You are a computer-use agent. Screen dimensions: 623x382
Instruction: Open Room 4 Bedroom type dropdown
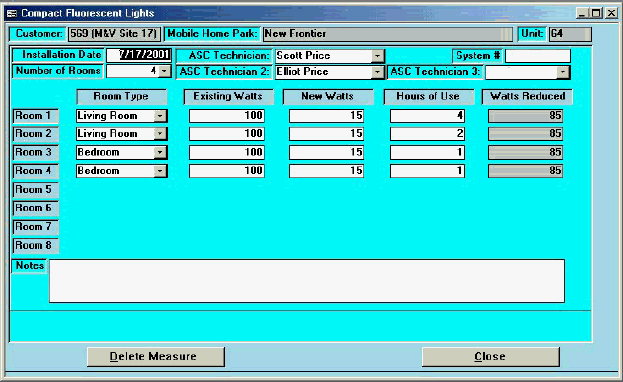[x=160, y=171]
